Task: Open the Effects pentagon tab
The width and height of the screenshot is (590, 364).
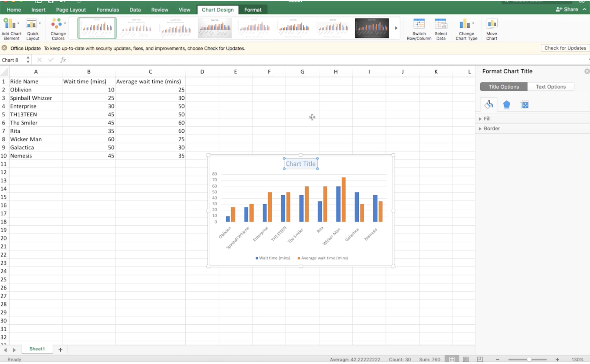Action: 506,105
